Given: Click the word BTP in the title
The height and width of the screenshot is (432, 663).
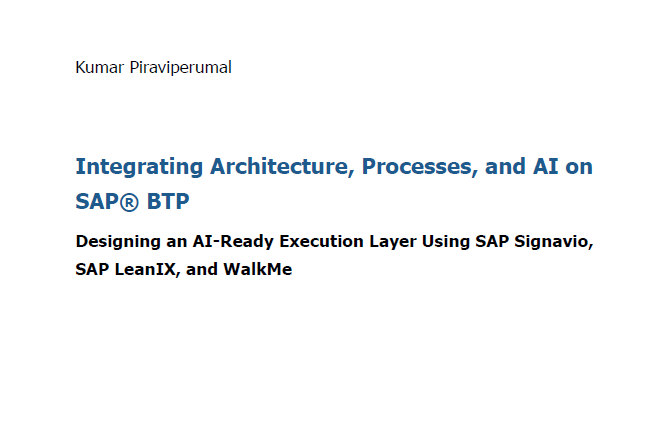Looking at the screenshot, I should click(168, 201).
